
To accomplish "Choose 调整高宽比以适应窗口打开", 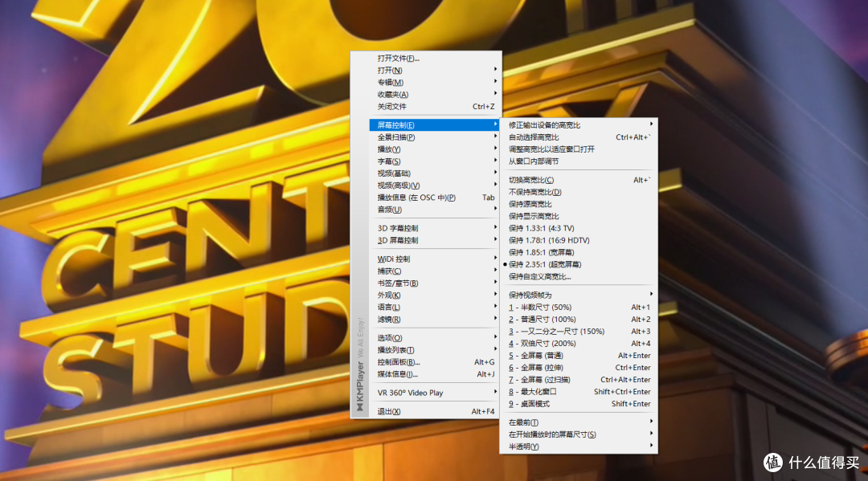I will [579, 149].
